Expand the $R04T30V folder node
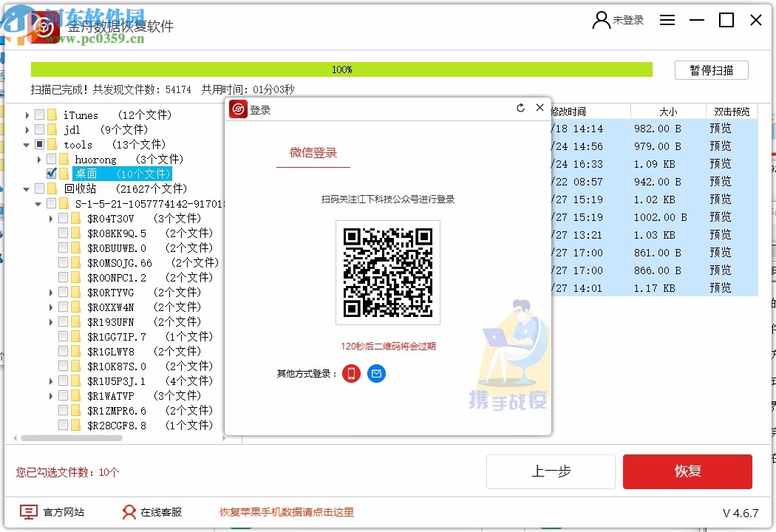The width and height of the screenshot is (776, 532). click(x=50, y=218)
